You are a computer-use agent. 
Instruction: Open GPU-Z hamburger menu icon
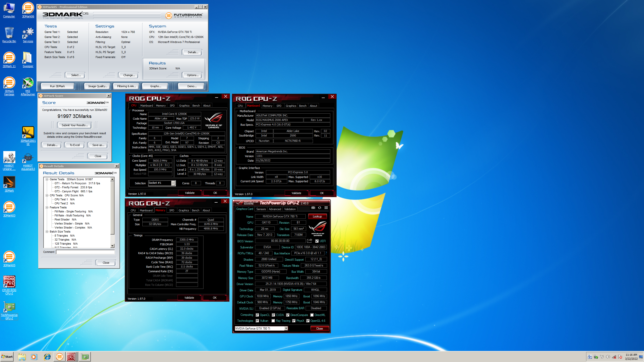326,208
